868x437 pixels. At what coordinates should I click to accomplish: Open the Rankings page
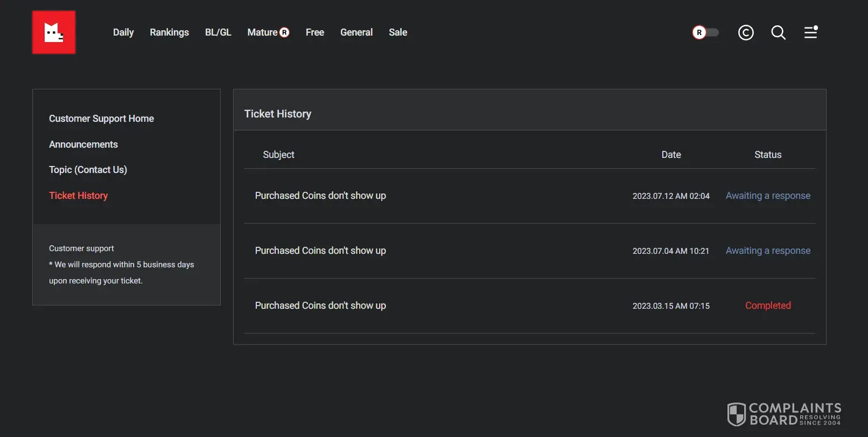tap(169, 32)
